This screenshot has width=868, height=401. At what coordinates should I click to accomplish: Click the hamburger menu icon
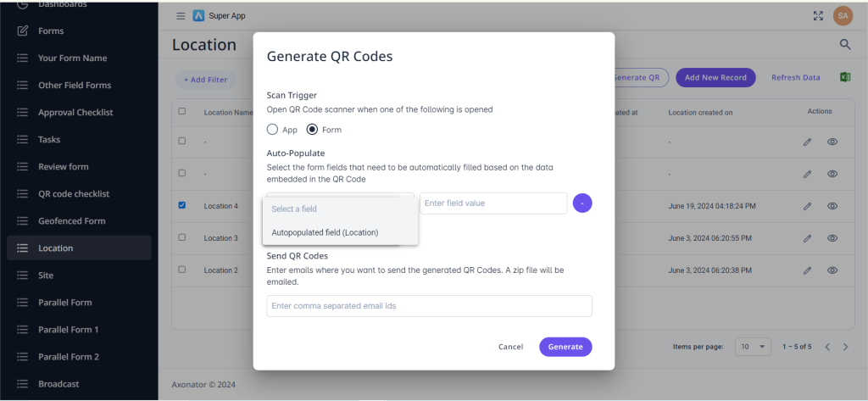[180, 16]
